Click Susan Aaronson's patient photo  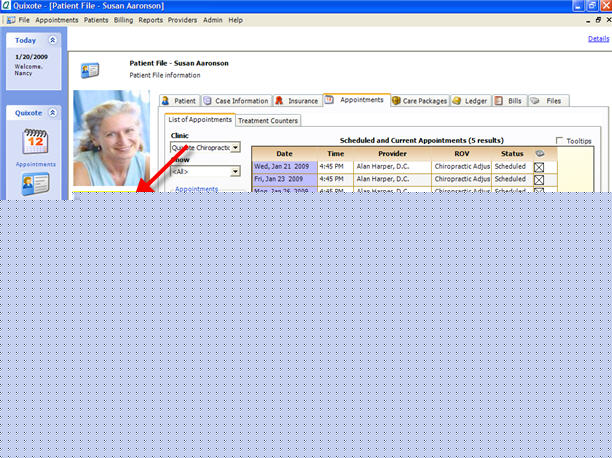point(112,138)
